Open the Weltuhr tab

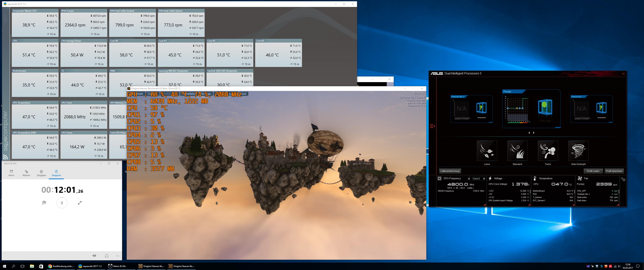click(26, 173)
